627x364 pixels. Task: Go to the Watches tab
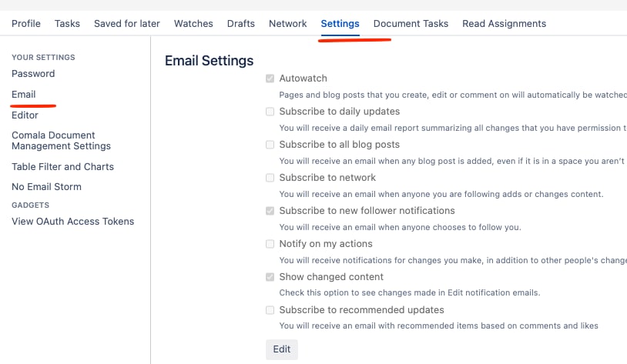[193, 24]
